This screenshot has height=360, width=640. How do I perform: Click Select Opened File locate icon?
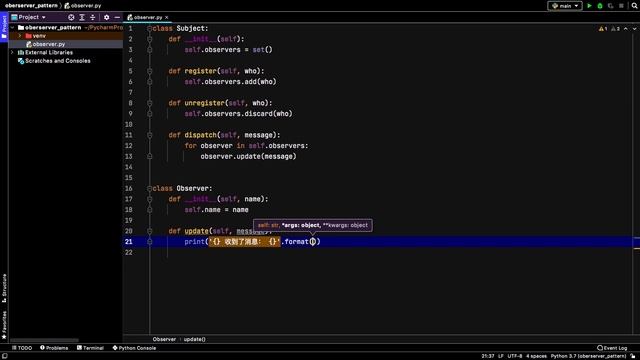click(71, 17)
